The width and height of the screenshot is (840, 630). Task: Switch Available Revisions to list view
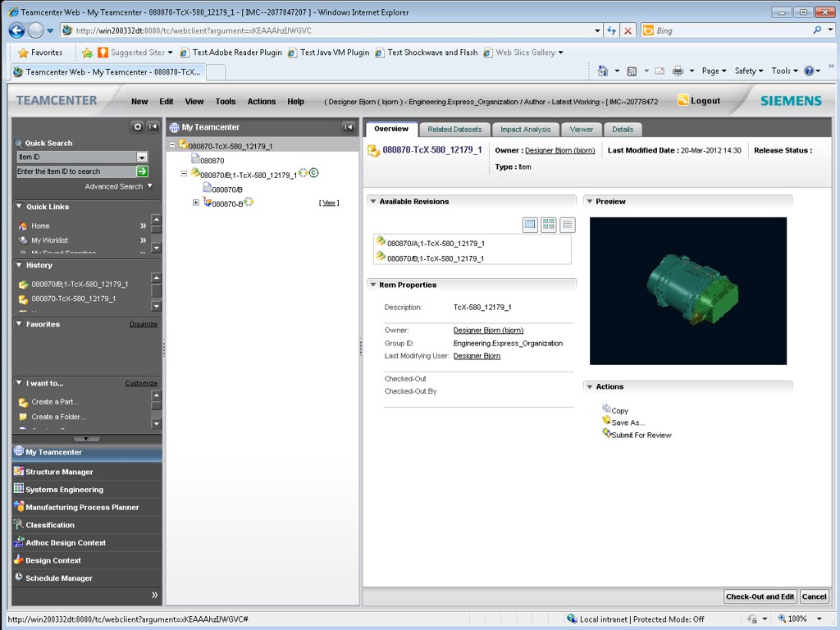(x=567, y=225)
